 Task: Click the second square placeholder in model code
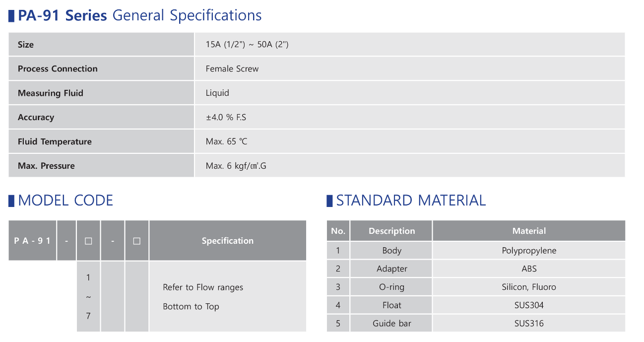(x=137, y=241)
